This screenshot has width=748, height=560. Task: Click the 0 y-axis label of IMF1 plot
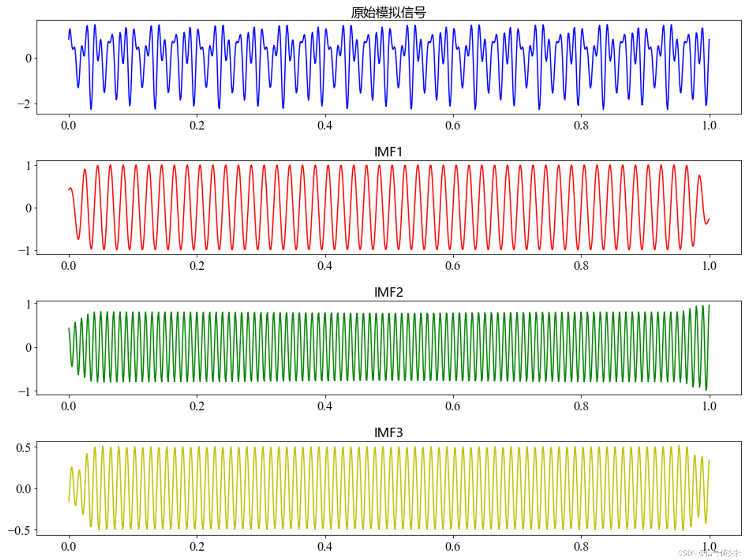pyautogui.click(x=28, y=208)
